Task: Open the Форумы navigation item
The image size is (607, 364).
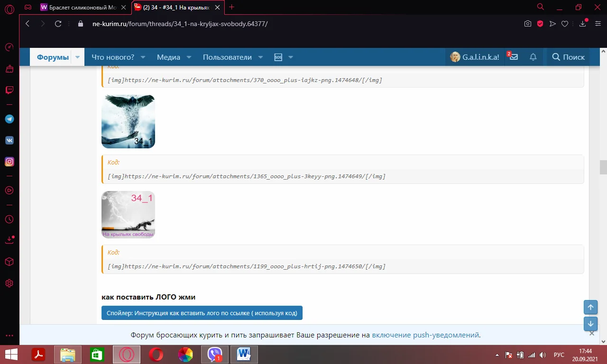Action: click(53, 57)
